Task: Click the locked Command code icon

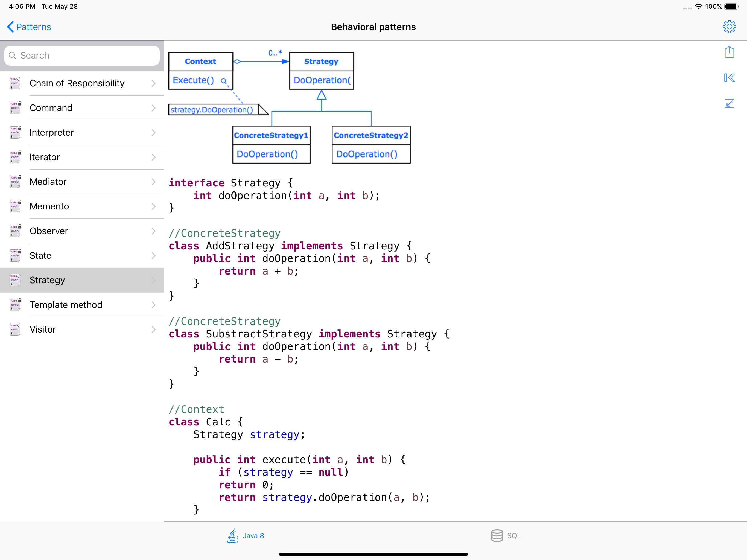Action: (15, 108)
